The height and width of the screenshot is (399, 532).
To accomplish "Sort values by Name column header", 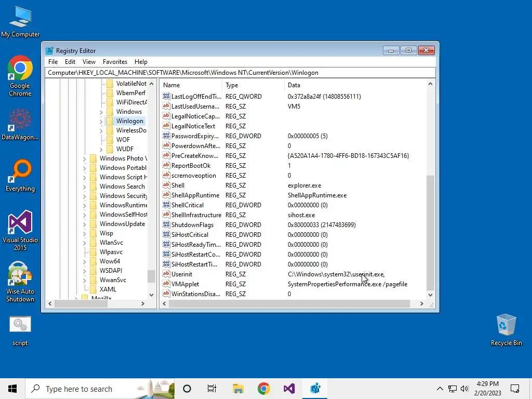I will click(191, 85).
